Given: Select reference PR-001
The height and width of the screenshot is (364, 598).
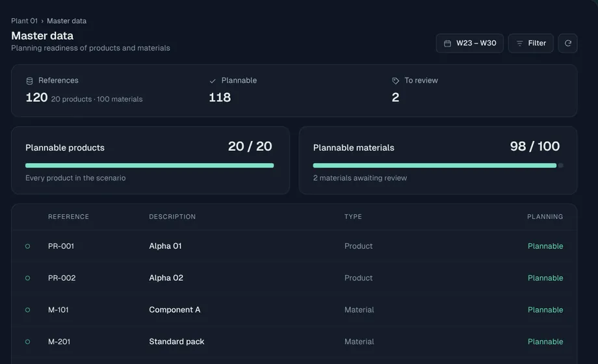Looking at the screenshot, I should pyautogui.click(x=61, y=246).
